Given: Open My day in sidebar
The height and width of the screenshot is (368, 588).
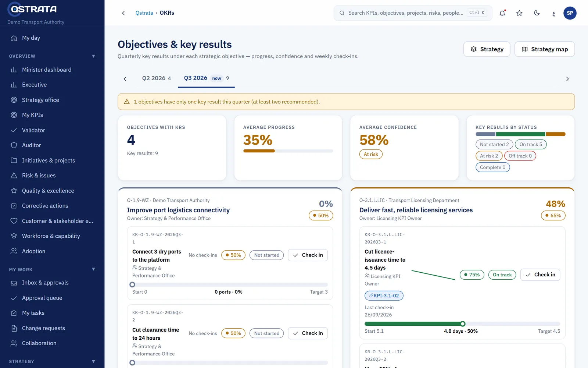Looking at the screenshot, I should [x=52, y=38].
